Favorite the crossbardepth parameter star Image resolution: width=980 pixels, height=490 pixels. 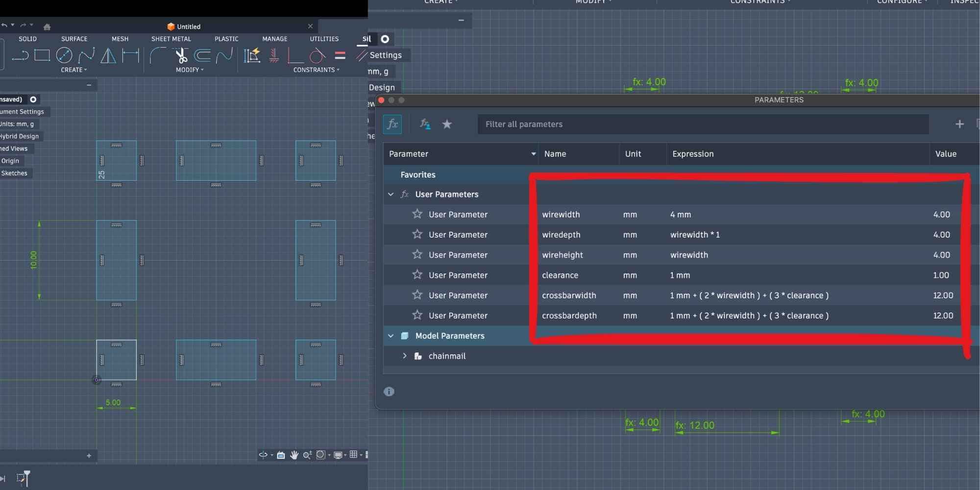417,315
